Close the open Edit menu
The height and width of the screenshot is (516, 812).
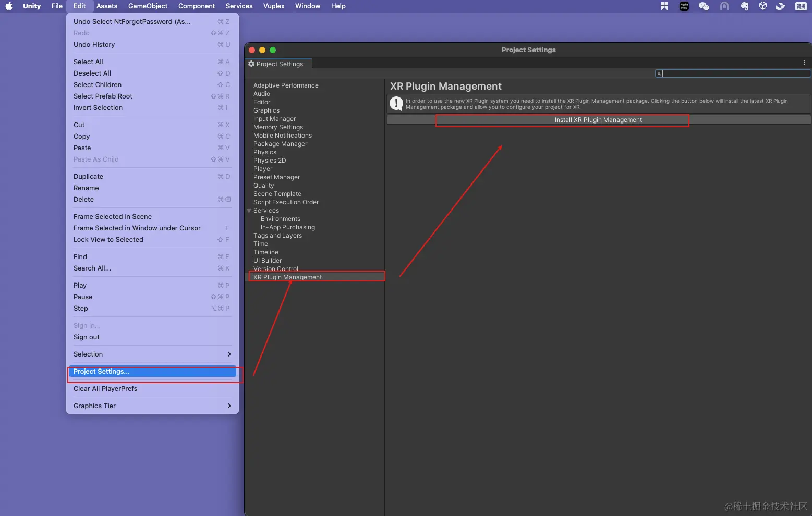pos(80,6)
